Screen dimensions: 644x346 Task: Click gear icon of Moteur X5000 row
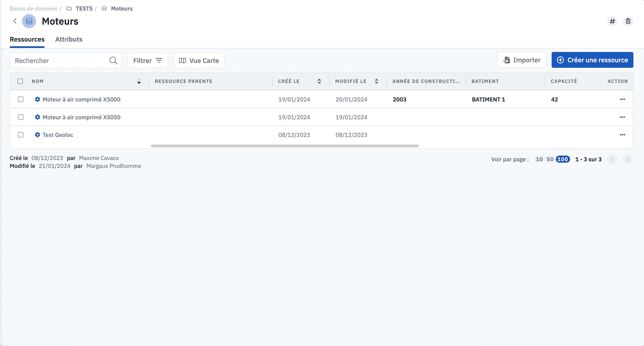tap(37, 99)
